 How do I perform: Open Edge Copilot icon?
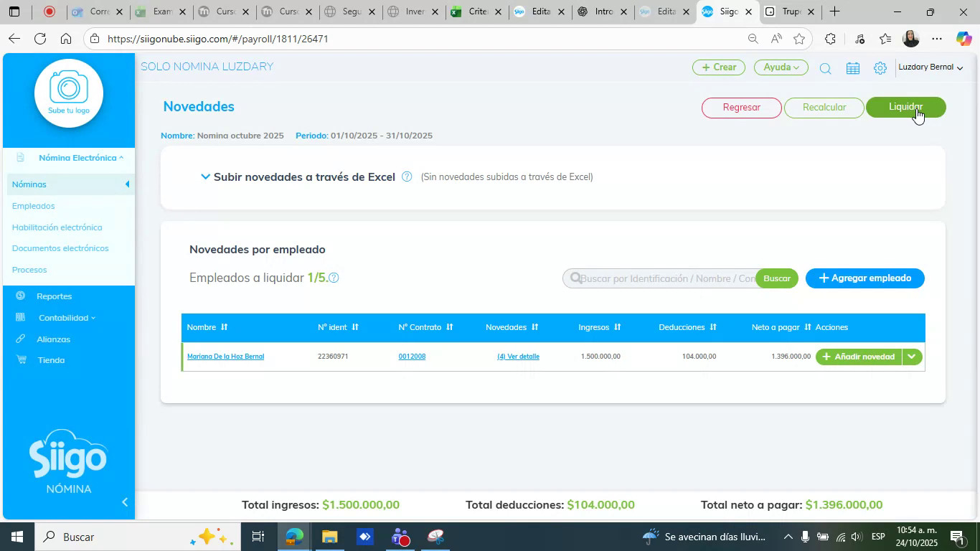click(963, 39)
